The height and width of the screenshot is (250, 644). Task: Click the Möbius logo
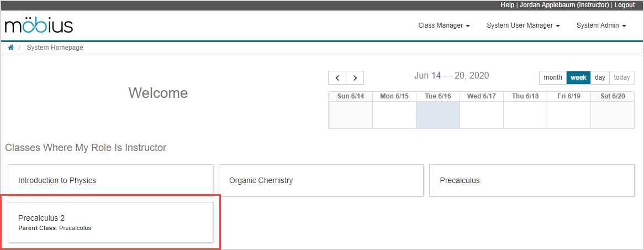click(x=39, y=26)
